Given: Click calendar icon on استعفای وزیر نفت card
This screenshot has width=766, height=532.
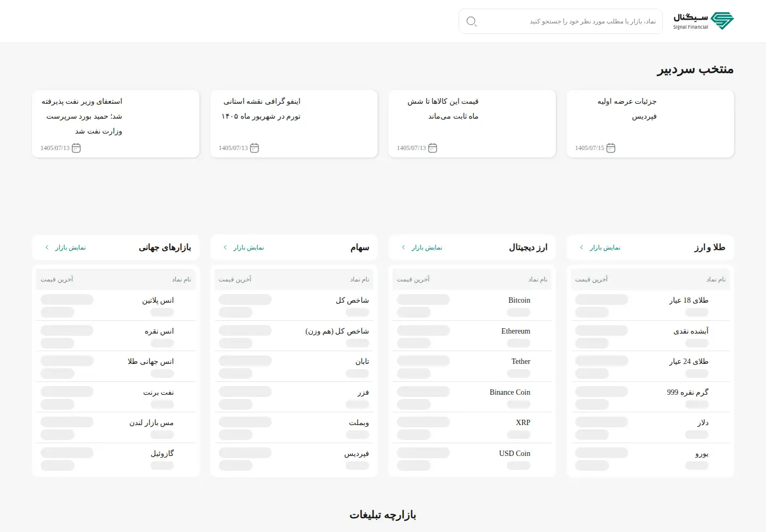Looking at the screenshot, I should (x=76, y=148).
